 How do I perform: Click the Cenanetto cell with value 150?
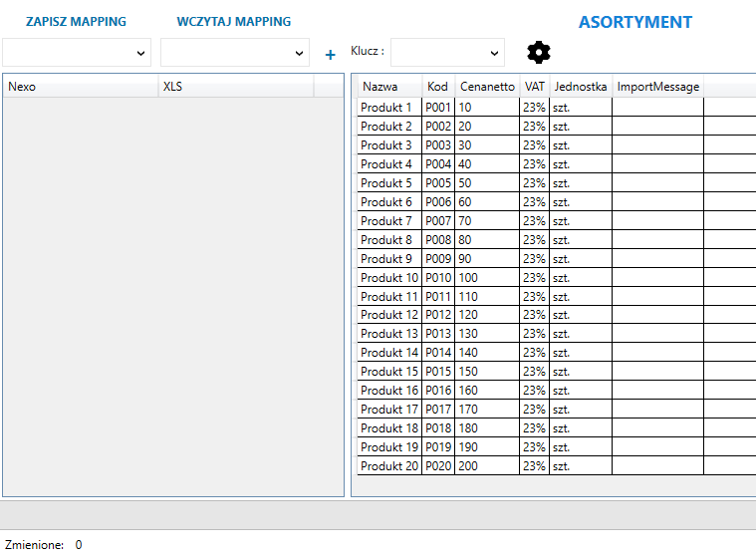486,372
